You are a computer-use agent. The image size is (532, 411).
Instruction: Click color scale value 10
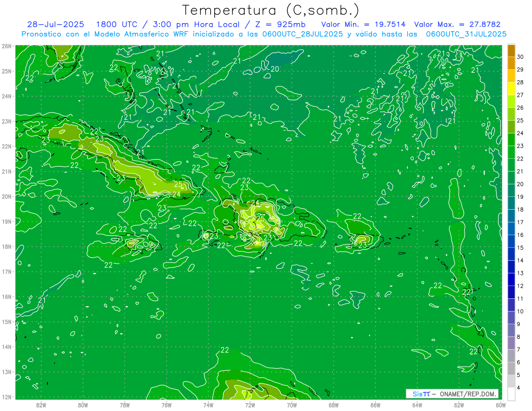pos(521,311)
